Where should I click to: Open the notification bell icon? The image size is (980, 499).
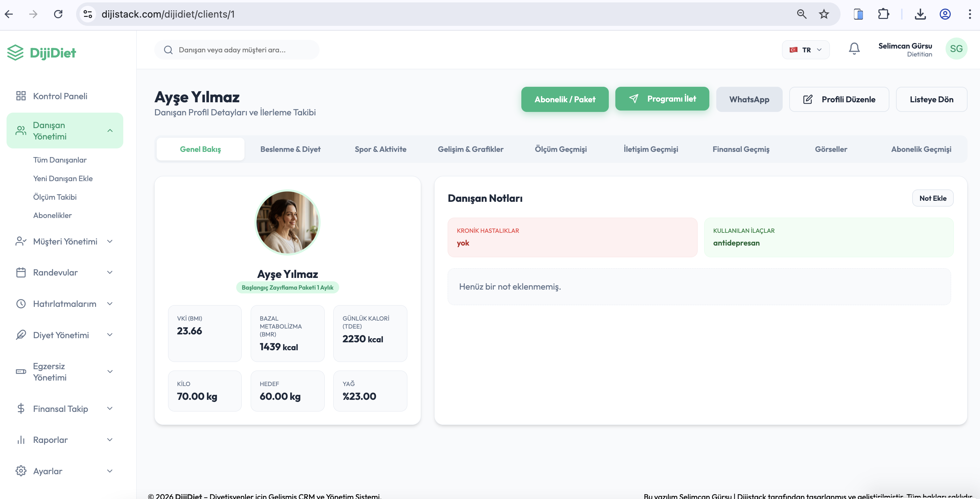pyautogui.click(x=854, y=49)
